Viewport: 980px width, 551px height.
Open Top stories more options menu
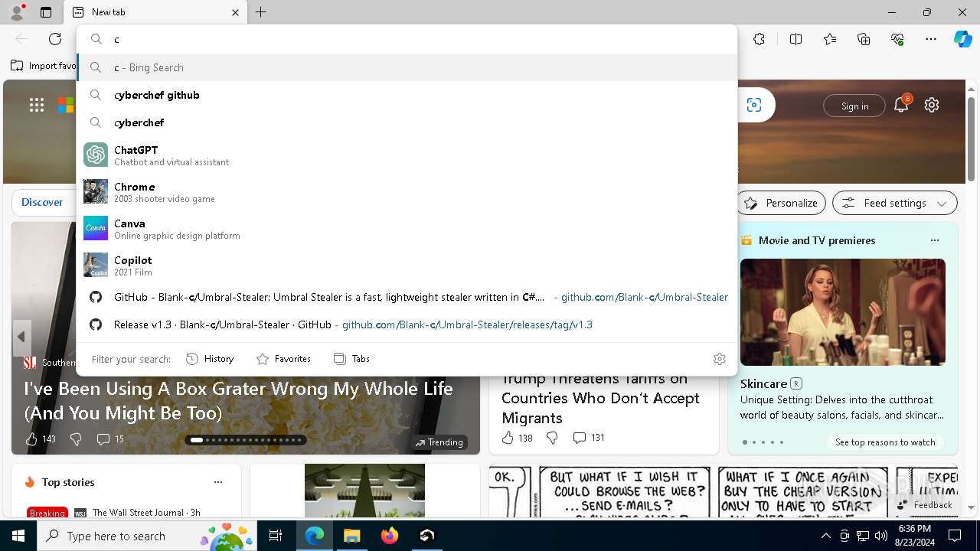tap(218, 482)
